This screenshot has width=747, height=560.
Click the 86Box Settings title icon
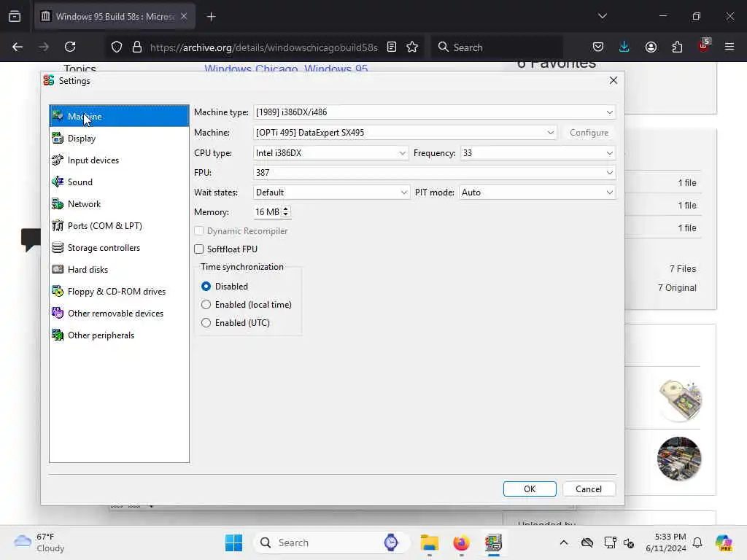click(49, 80)
